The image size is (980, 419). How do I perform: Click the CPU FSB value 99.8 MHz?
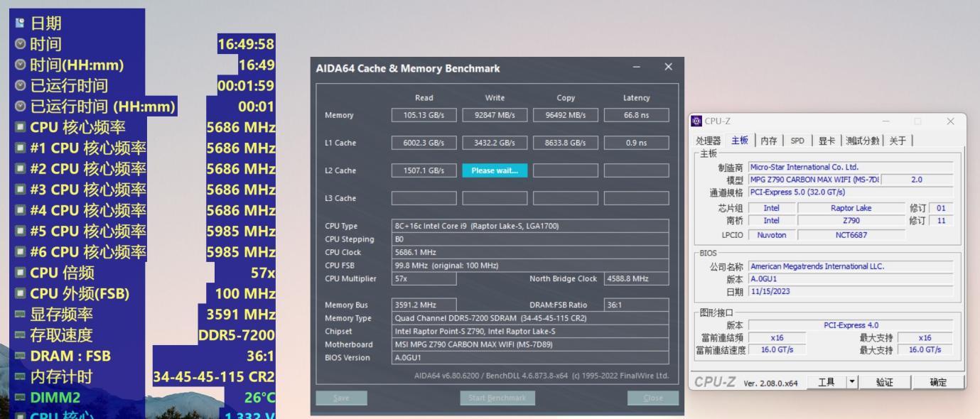tap(530, 266)
